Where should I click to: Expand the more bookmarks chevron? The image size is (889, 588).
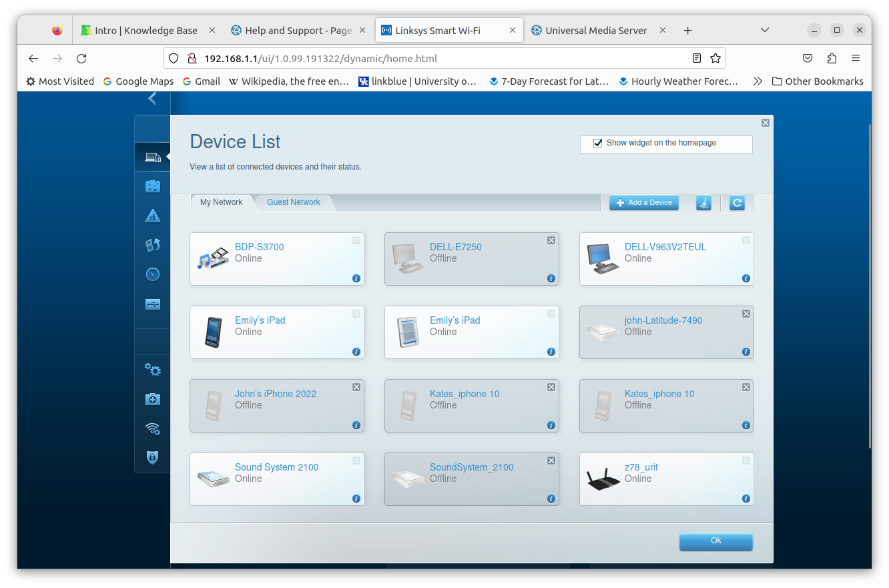(758, 81)
